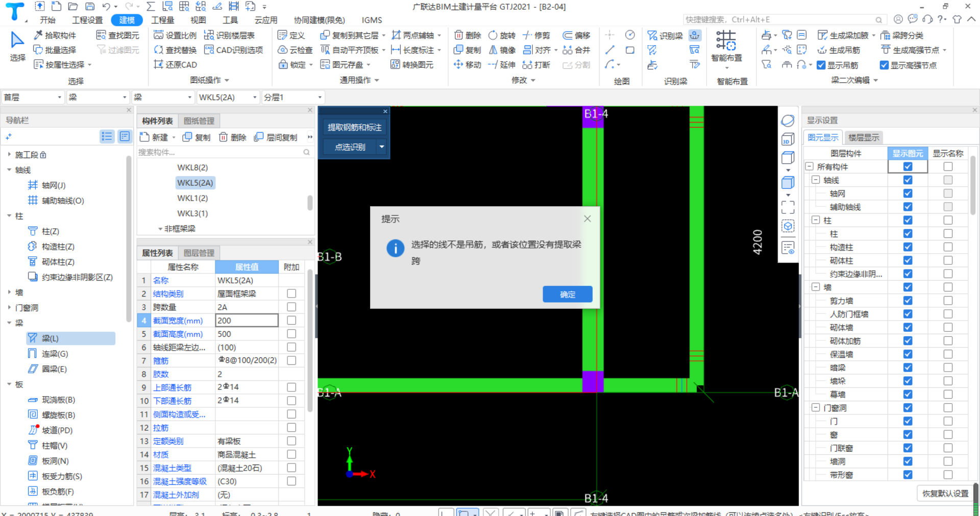Click the 新建 new component button
The width and height of the screenshot is (980, 516).
tap(155, 137)
